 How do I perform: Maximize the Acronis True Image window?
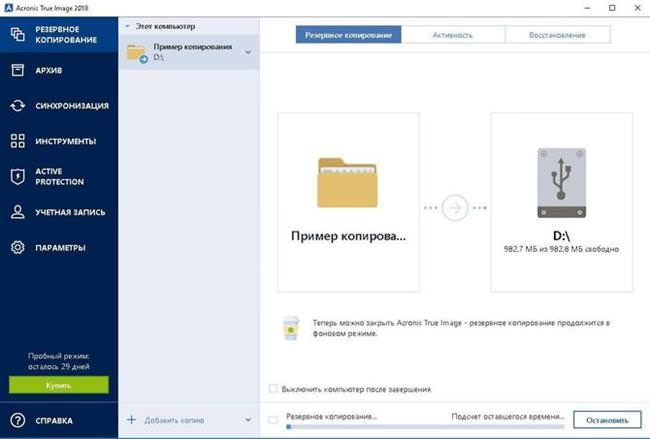(612, 8)
